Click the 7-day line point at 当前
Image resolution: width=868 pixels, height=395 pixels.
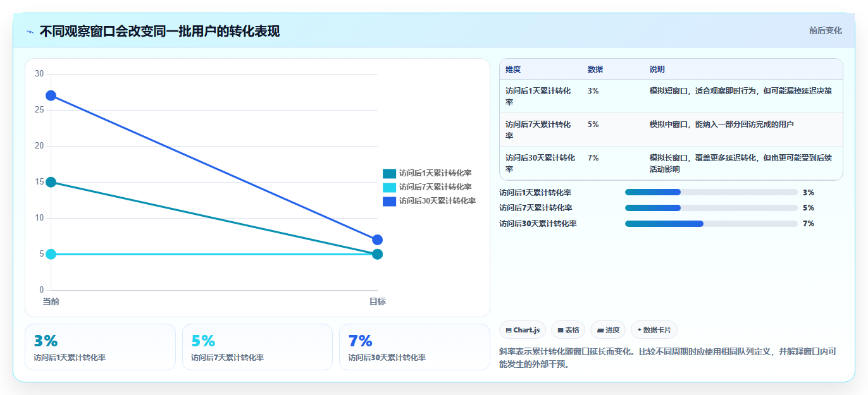(x=51, y=254)
